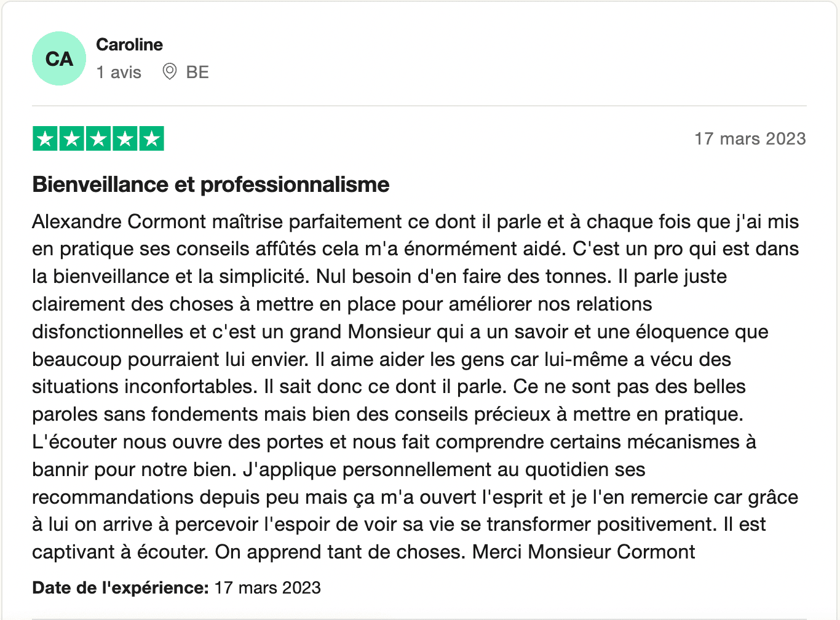Open the review title "Bienveillance et professionnalisme"
The height and width of the screenshot is (620, 840).
(211, 185)
